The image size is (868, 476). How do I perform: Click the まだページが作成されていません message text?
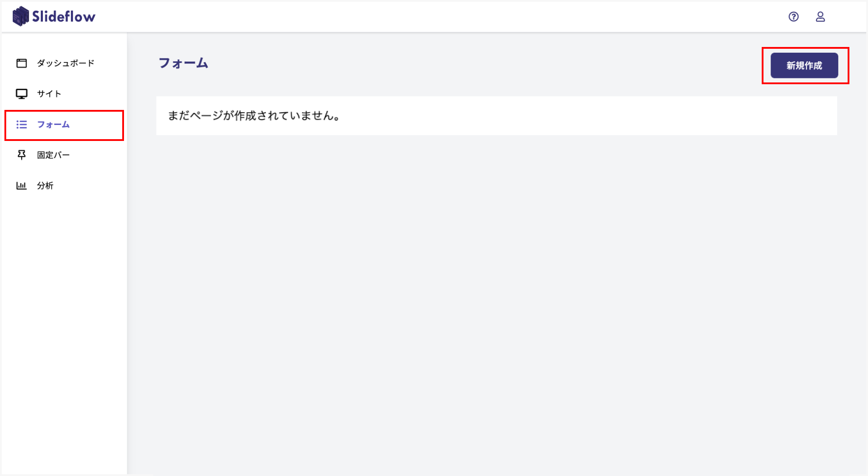pyautogui.click(x=254, y=116)
